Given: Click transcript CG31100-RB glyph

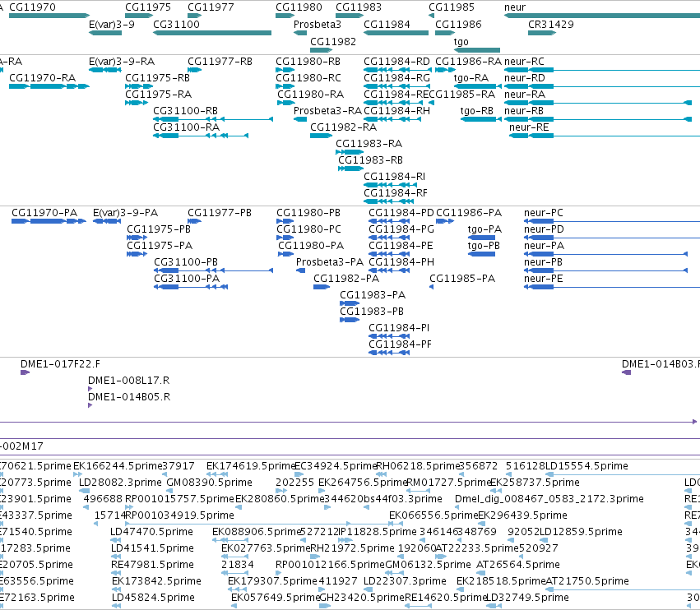Looking at the screenshot, I should (213, 119).
